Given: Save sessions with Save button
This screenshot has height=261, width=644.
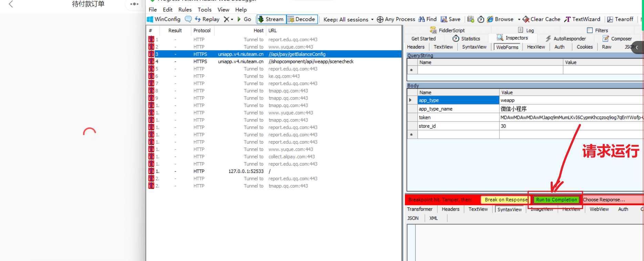Looking at the screenshot, I should 451,19.
